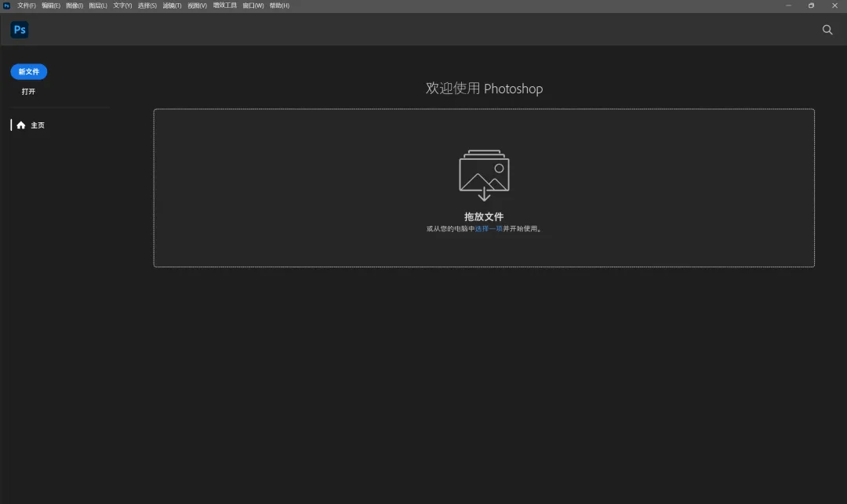Open the 文件(F) menu
This screenshot has height=504, width=847.
tap(27, 5)
